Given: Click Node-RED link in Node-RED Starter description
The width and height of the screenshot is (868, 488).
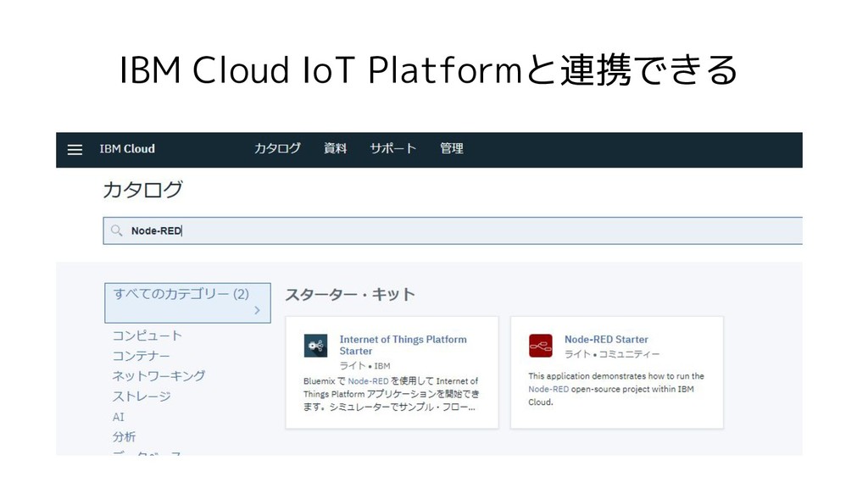Looking at the screenshot, I should click(x=548, y=389).
